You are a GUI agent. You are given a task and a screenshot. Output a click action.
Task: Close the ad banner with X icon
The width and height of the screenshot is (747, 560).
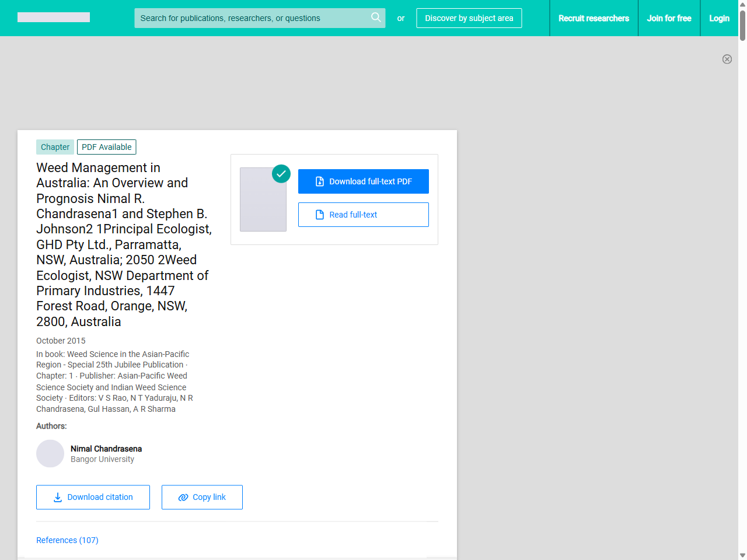pos(727,59)
